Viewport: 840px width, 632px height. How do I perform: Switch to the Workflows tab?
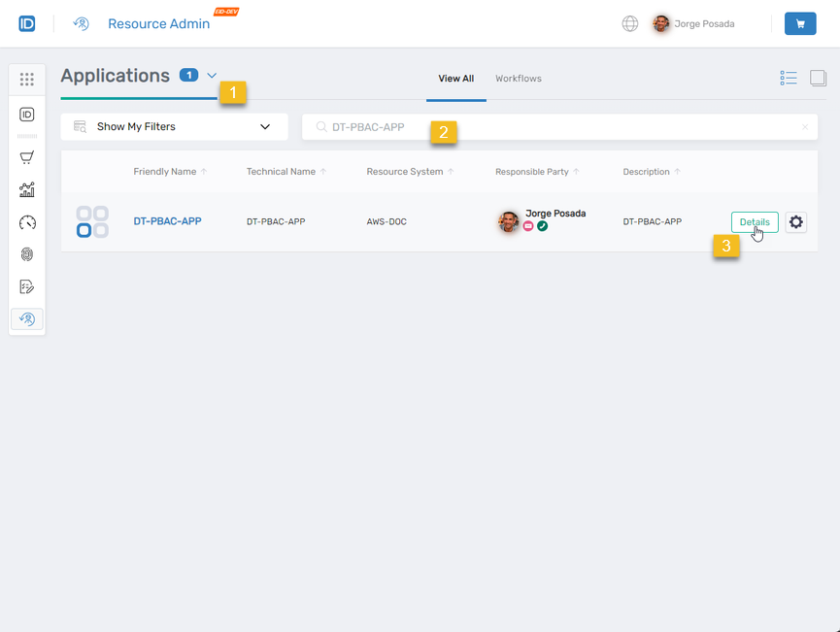(518, 79)
